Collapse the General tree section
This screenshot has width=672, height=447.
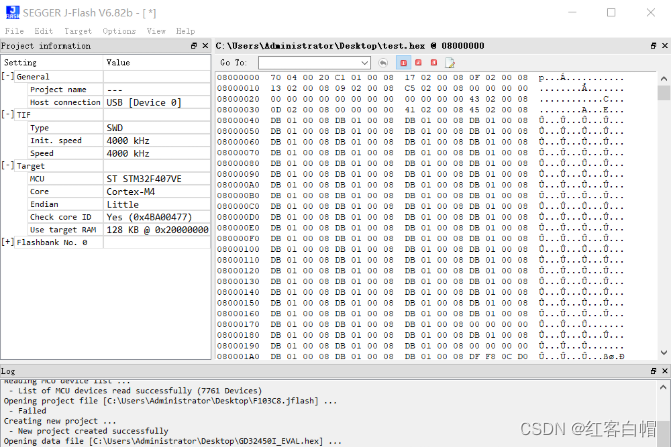(8, 76)
